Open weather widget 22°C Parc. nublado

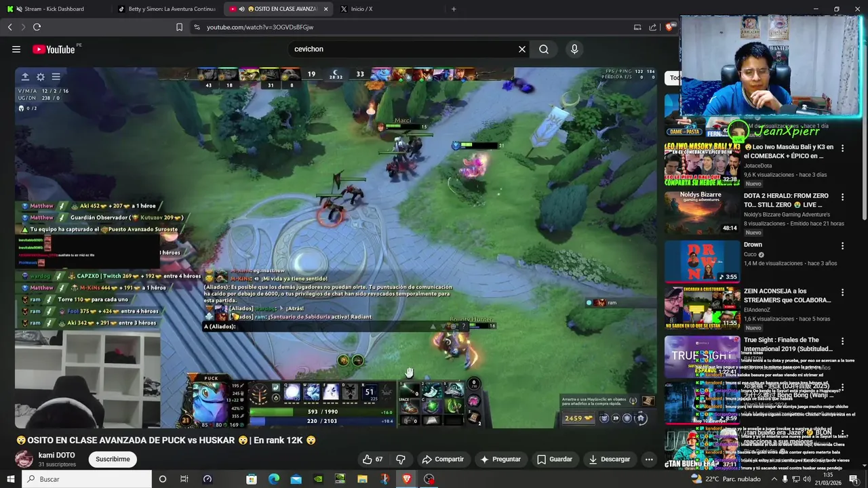pos(726,479)
